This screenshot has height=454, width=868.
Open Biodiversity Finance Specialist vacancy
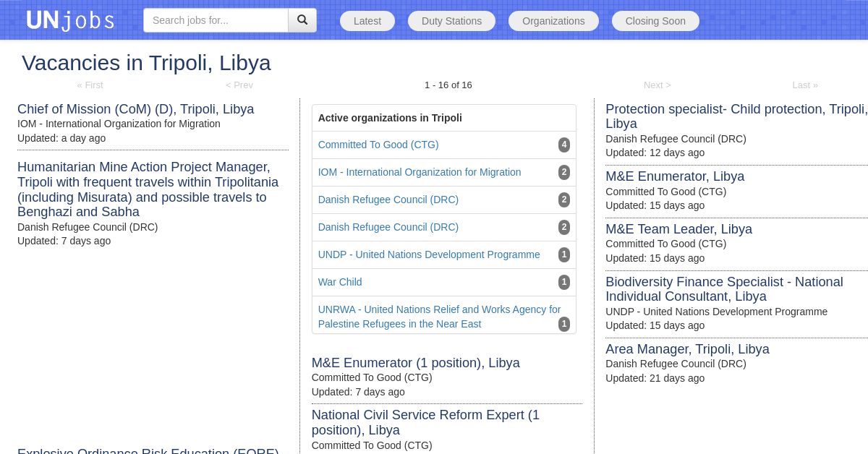click(724, 289)
